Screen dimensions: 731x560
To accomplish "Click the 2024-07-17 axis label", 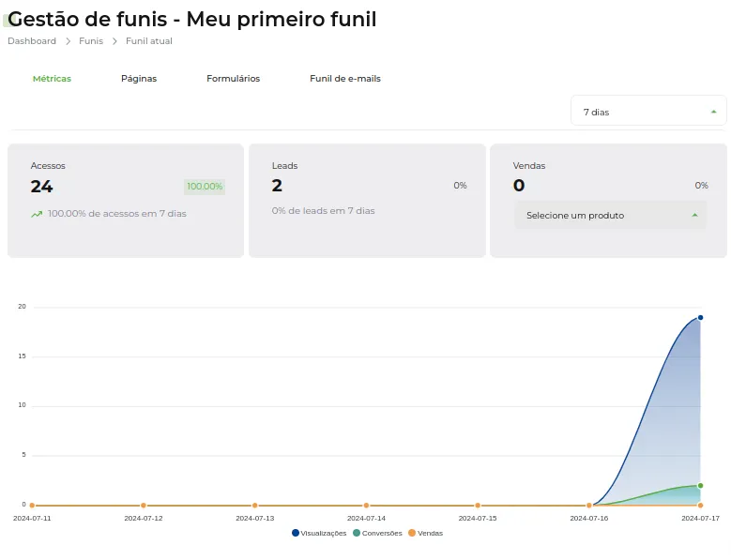I will 700,518.
